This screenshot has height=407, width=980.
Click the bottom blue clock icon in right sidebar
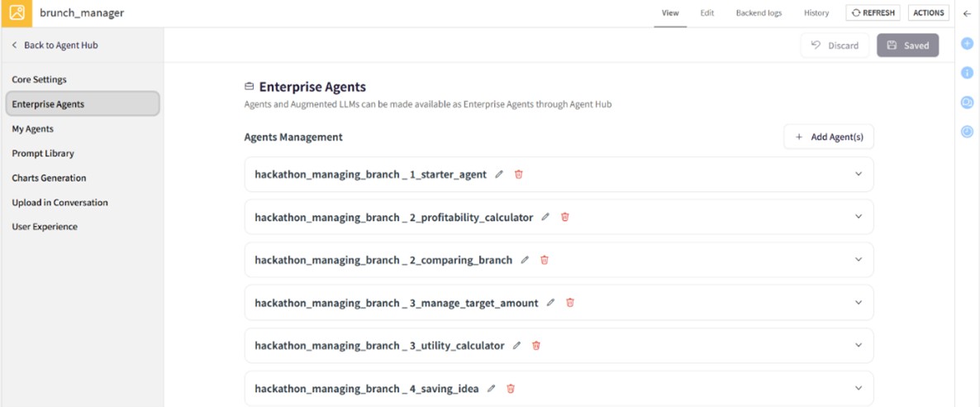tap(967, 132)
